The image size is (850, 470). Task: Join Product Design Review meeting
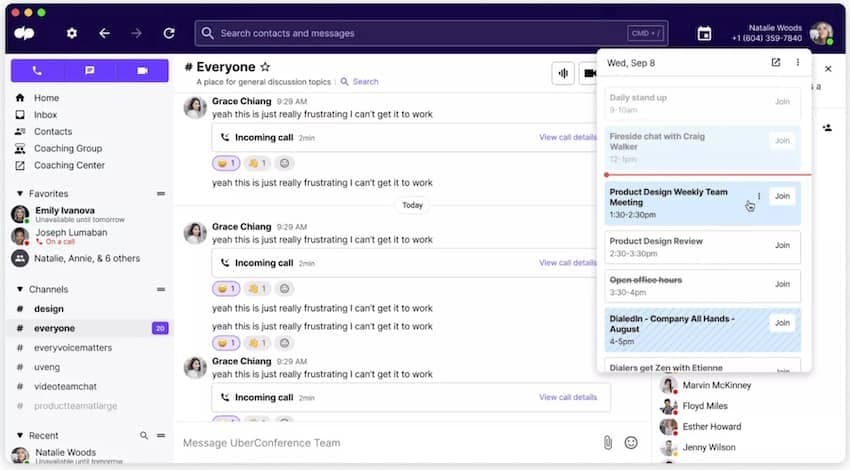(x=782, y=246)
